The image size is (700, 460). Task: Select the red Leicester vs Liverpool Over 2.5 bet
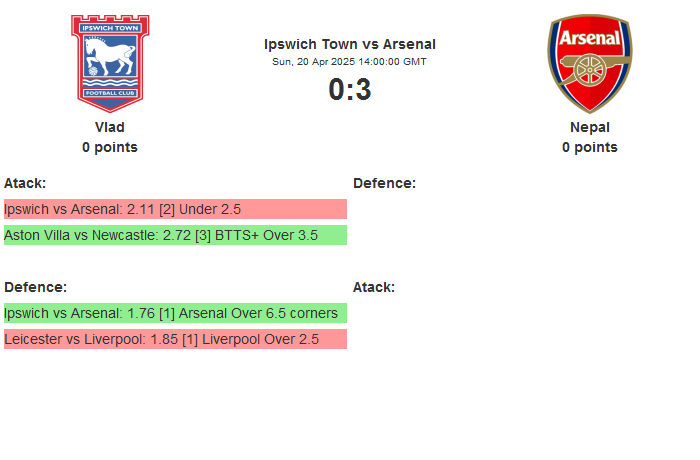coord(175,339)
